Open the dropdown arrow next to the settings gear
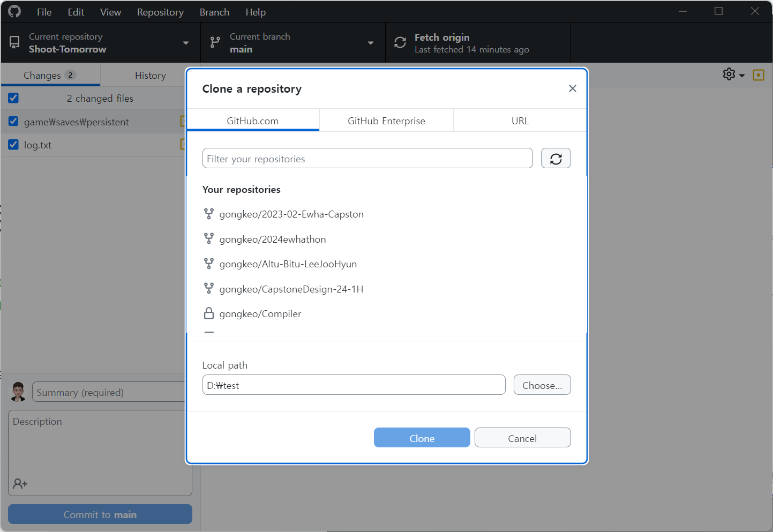This screenshot has width=773, height=532. 742,76
